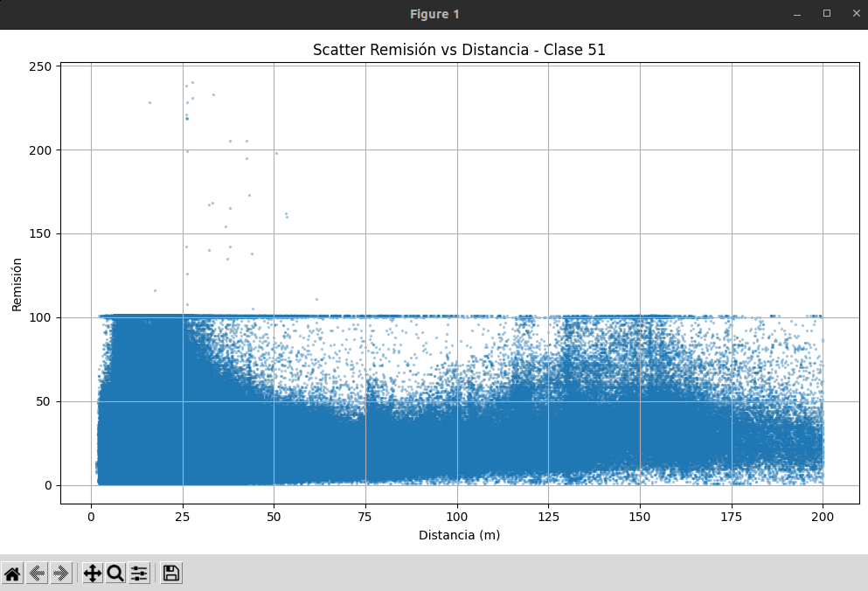Click the 200 tick label on the x-axis
This screenshot has height=591, width=868.
point(823,517)
